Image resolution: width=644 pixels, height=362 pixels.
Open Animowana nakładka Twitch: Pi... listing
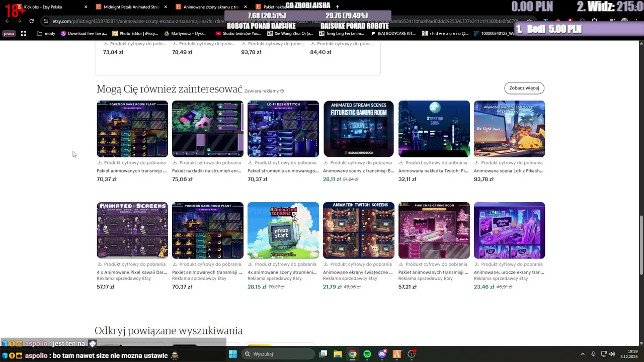pos(433,171)
